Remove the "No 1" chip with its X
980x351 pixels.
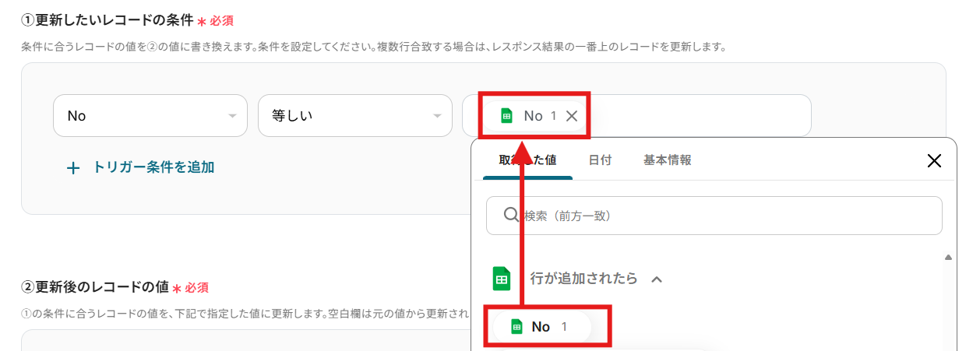(571, 116)
